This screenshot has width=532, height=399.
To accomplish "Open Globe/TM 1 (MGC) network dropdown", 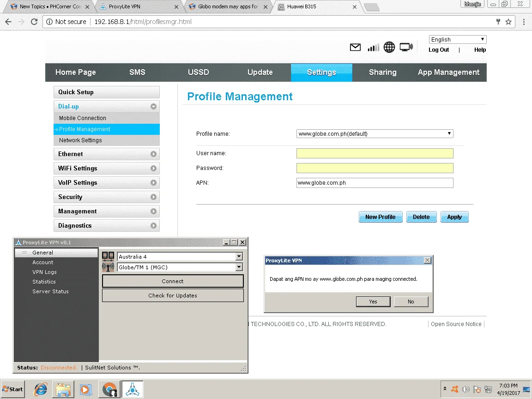I will [239, 267].
